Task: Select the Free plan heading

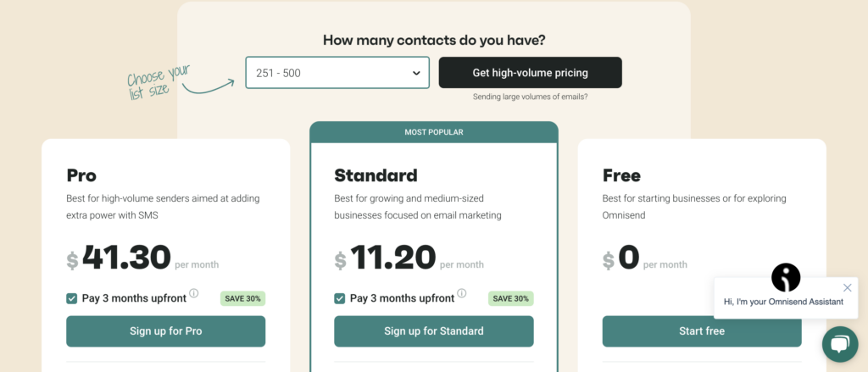Action: pos(621,175)
